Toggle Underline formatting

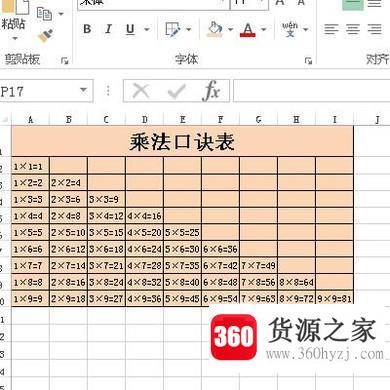click(x=130, y=29)
